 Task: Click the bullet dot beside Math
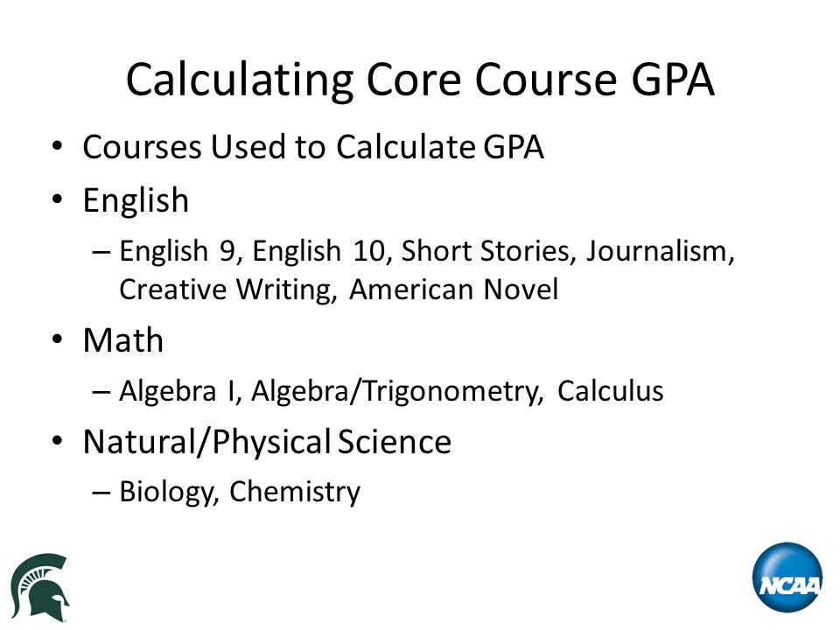tap(58, 339)
